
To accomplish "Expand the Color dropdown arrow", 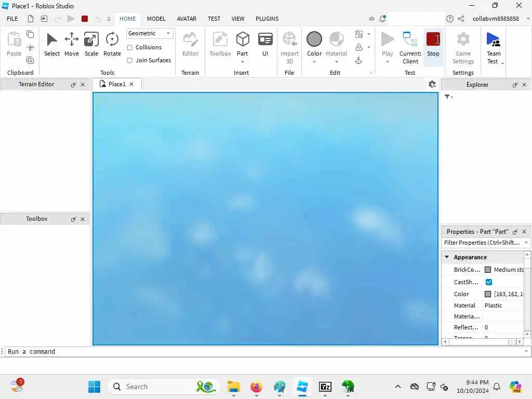I will (x=314, y=62).
